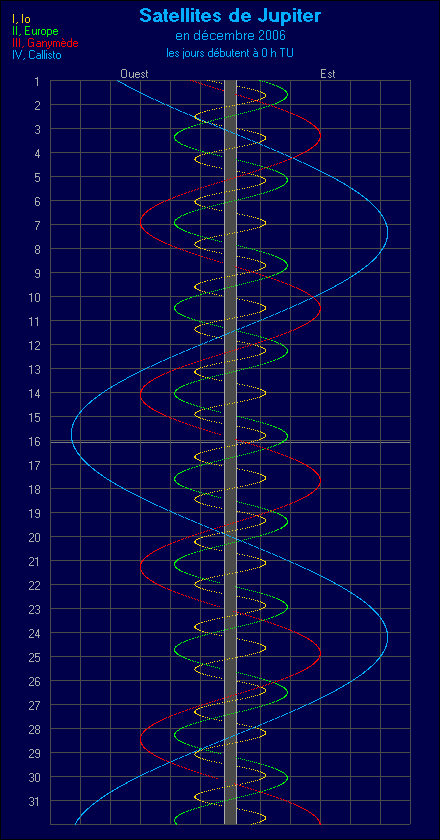This screenshot has width=440, height=840.
Task: Select day 24 on the date axis
Action: (x=35, y=634)
